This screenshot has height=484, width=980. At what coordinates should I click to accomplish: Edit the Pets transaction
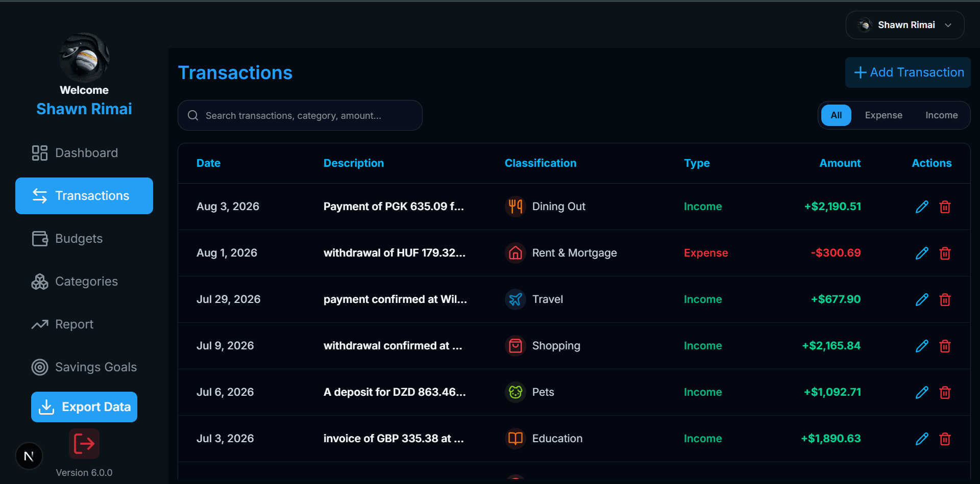click(922, 392)
